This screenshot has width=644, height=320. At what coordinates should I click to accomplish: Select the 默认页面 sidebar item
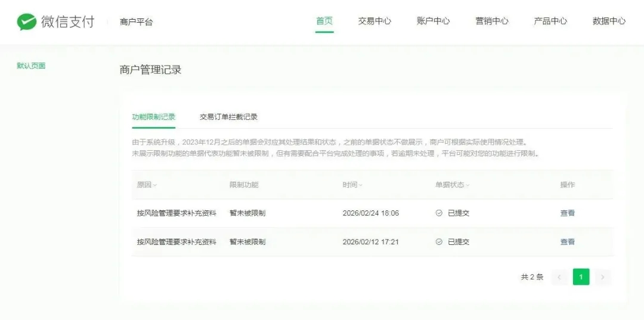31,66
